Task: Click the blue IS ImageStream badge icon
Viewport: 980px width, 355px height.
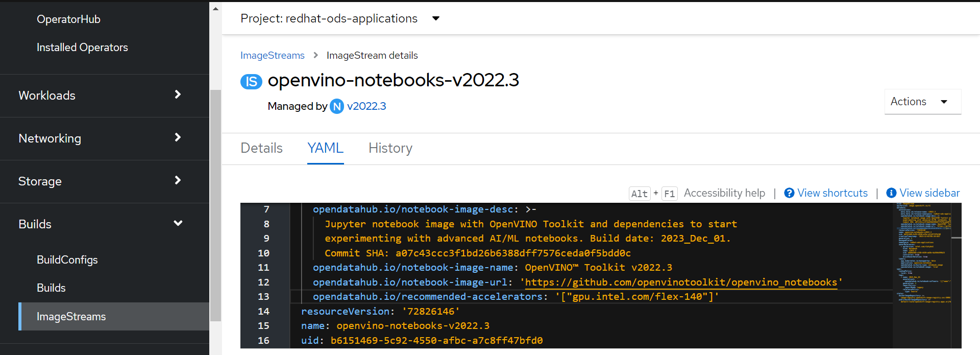Action: pos(251,82)
